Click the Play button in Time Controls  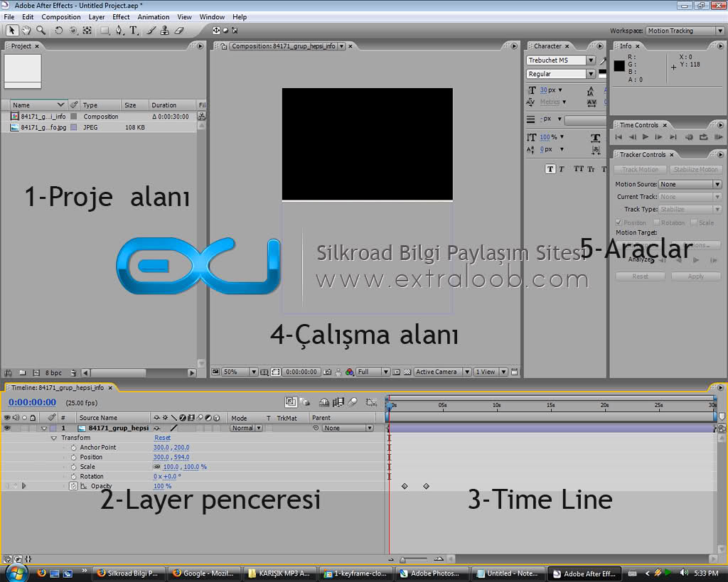(x=646, y=137)
